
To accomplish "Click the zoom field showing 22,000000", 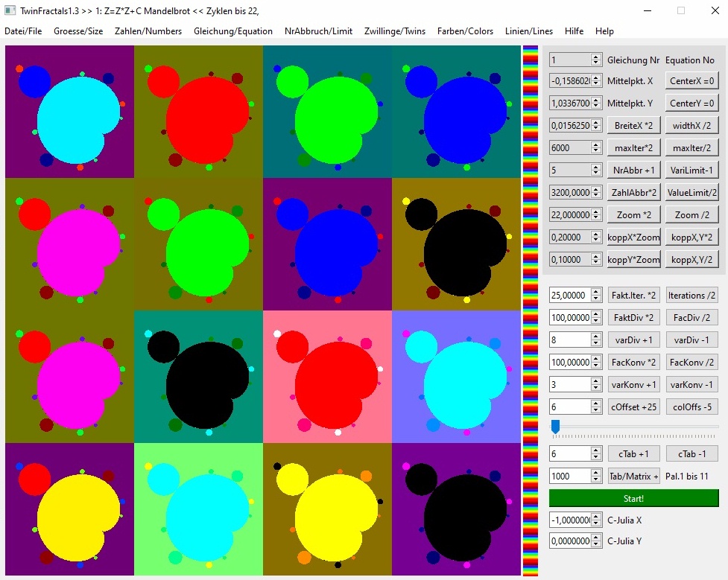I will (576, 215).
